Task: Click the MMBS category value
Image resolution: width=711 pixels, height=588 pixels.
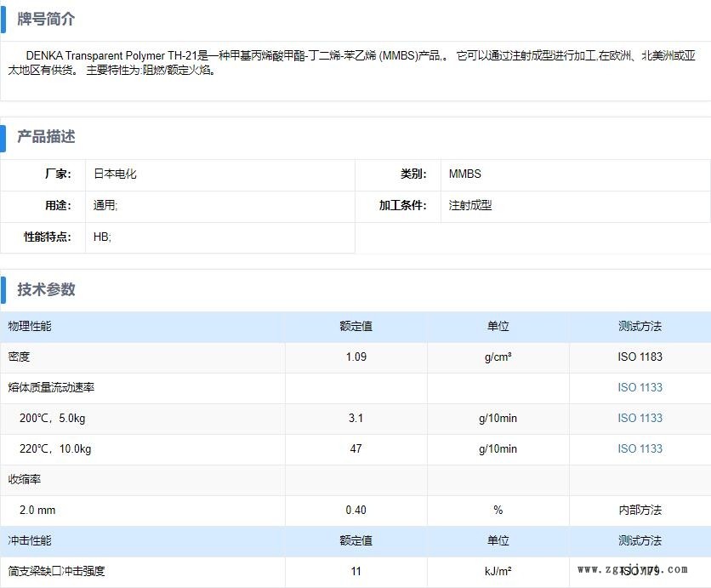Action: pyautogui.click(x=464, y=174)
